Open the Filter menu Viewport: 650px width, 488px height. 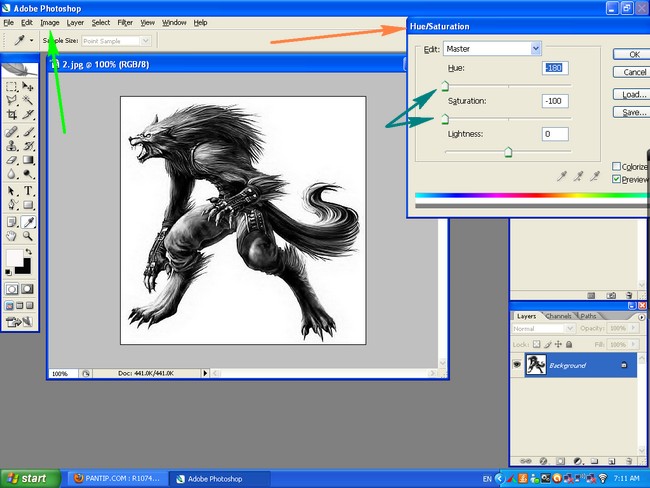coord(125,23)
